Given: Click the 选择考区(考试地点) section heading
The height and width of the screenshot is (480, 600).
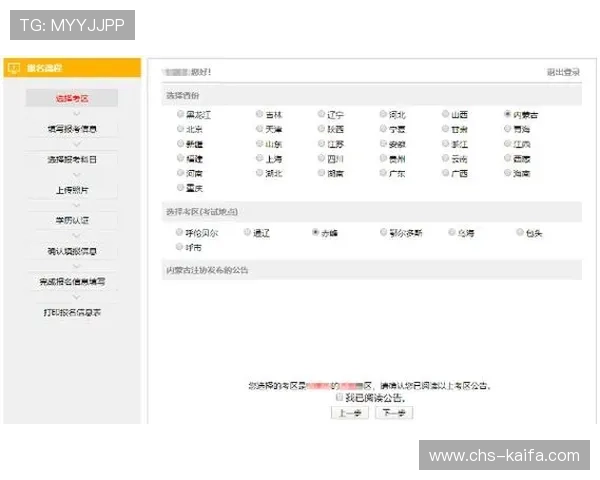Looking at the screenshot, I should point(202,212).
